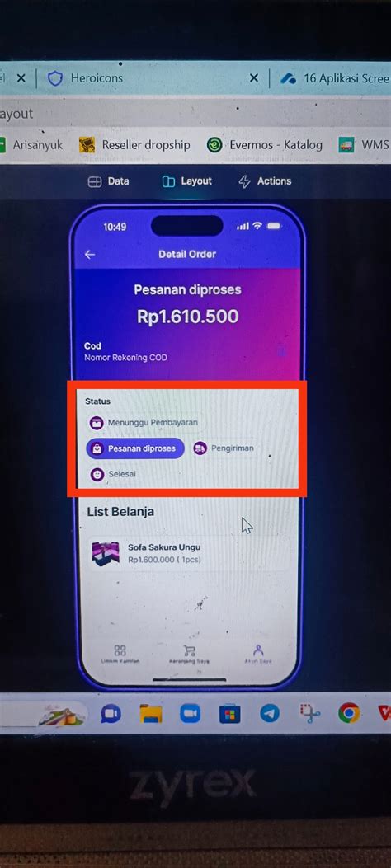Image resolution: width=391 pixels, height=868 pixels.
Task: Tap the grid icon in the bottom navigation
Action: point(120,650)
